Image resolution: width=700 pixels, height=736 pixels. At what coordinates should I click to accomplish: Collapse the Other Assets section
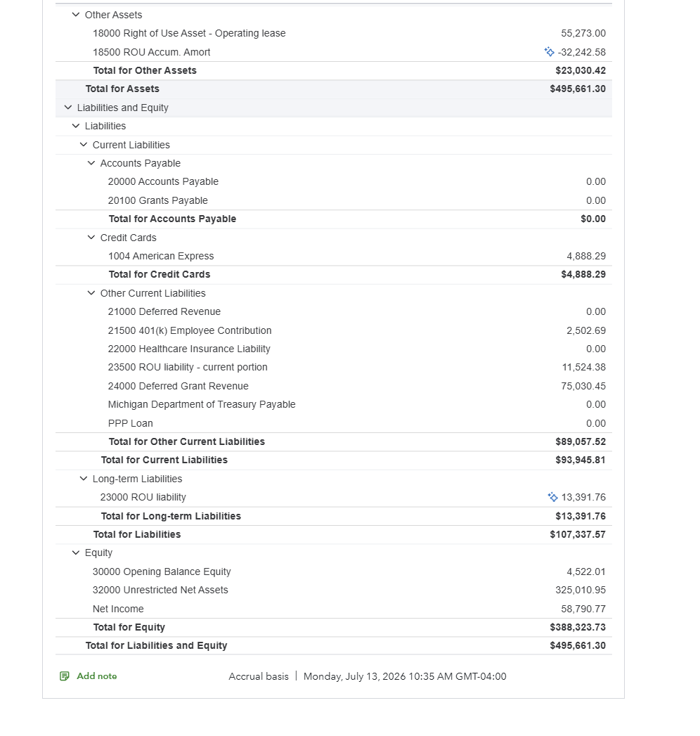75,15
